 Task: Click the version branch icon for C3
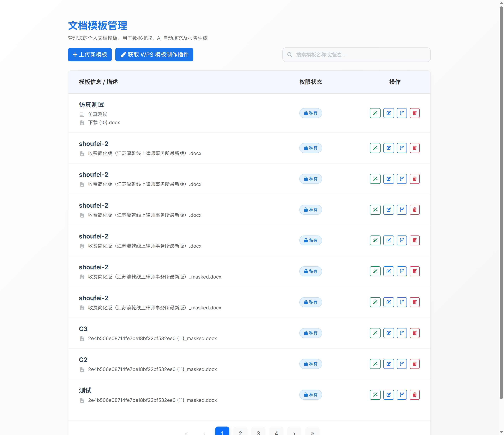(x=402, y=333)
